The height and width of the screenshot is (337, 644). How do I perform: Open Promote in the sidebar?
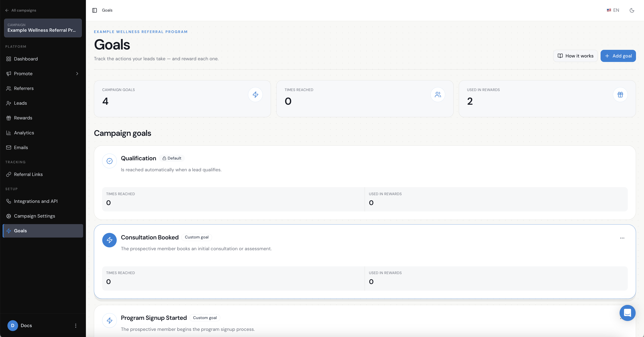(43, 74)
